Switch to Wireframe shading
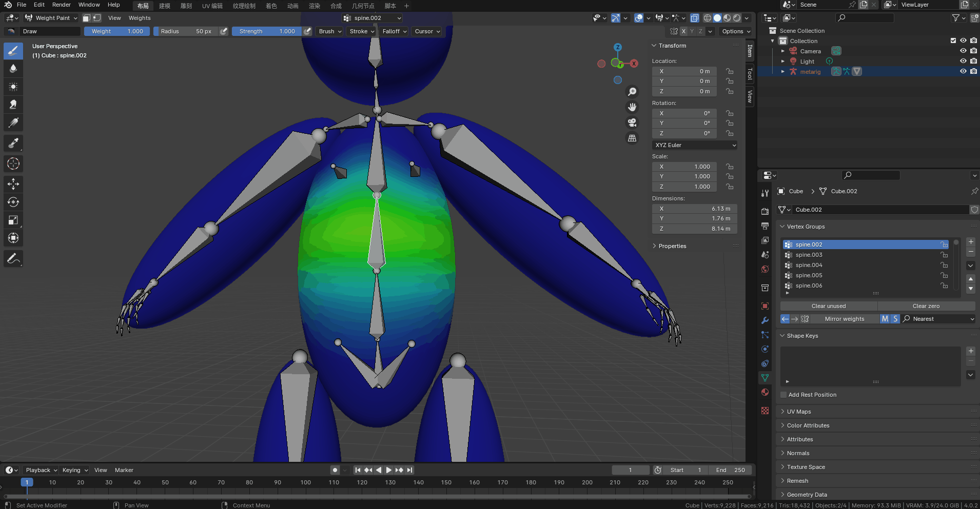This screenshot has width=980, height=509. point(708,18)
